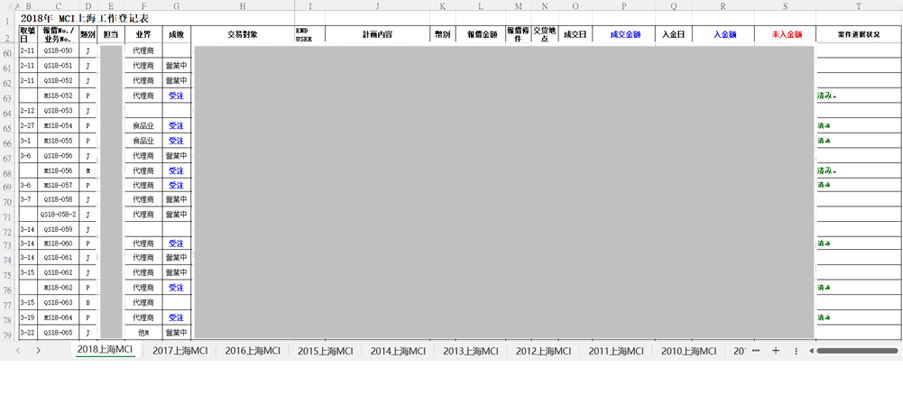Click the 成交日 header cell
Viewport: 903px width, 400px height.
tap(575, 34)
